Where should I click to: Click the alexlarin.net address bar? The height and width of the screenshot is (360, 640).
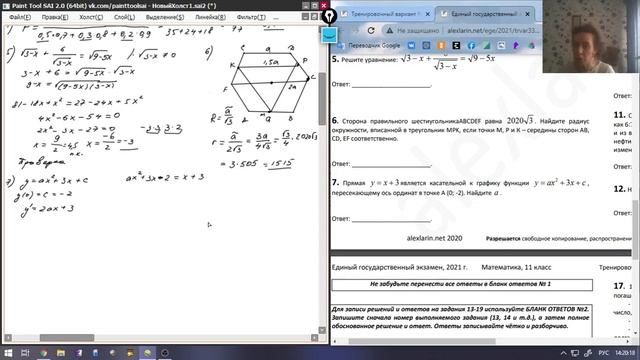coord(493,31)
